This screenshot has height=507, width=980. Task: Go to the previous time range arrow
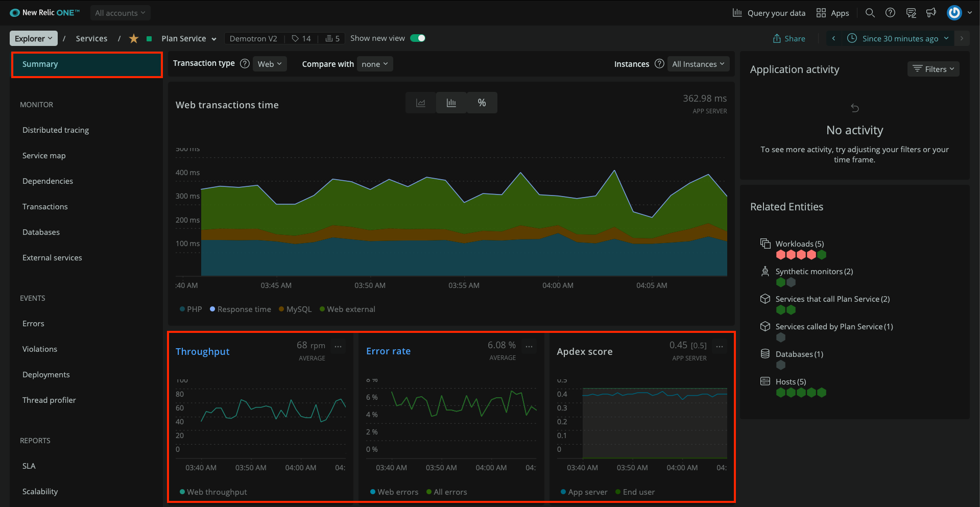tap(833, 38)
